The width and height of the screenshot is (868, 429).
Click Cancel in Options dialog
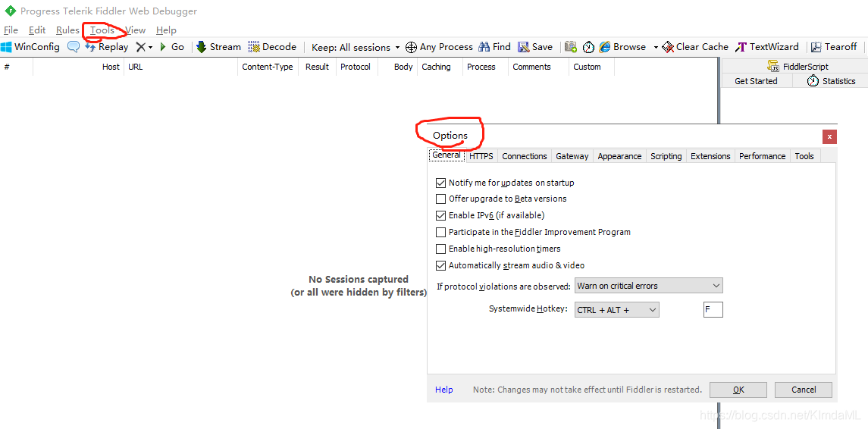[x=804, y=390]
